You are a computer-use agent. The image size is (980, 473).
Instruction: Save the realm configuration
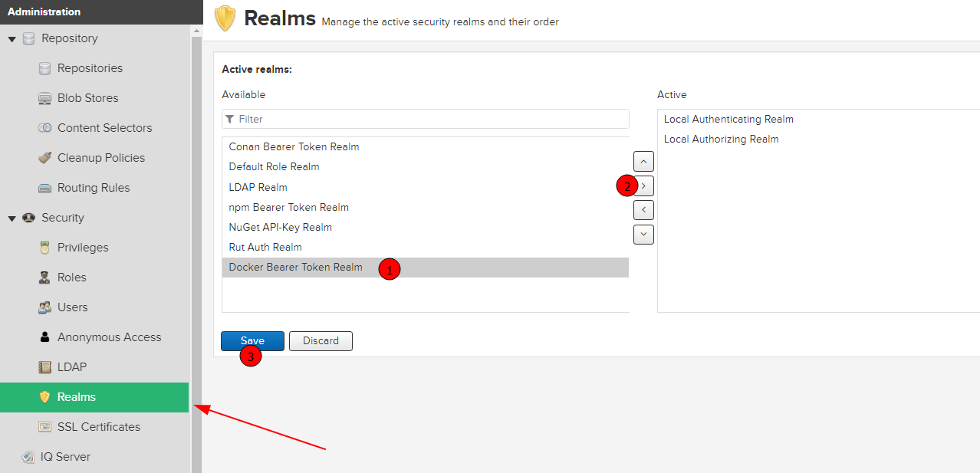tap(252, 341)
